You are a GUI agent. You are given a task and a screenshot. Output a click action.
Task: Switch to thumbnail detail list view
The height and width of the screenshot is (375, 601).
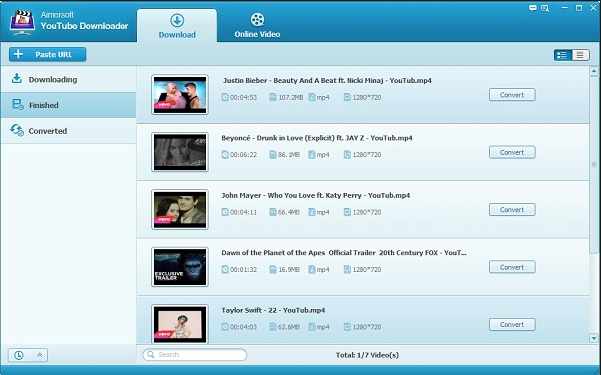click(562, 55)
